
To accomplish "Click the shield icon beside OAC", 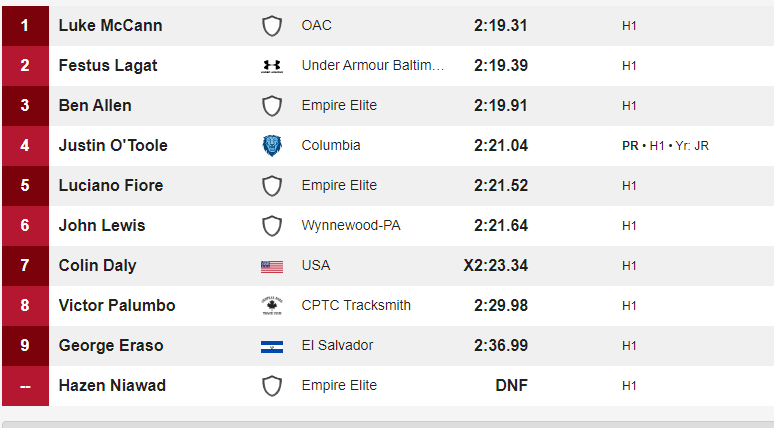I will [x=271, y=26].
